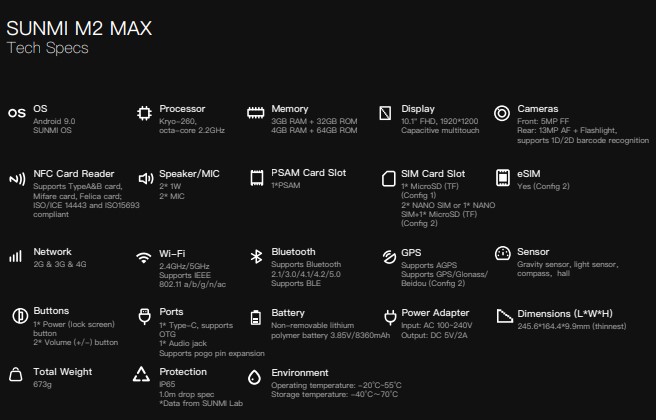Click '802.11 a/b/g/n/ac' text
The height and width of the screenshot is (420, 656).
tap(192, 284)
